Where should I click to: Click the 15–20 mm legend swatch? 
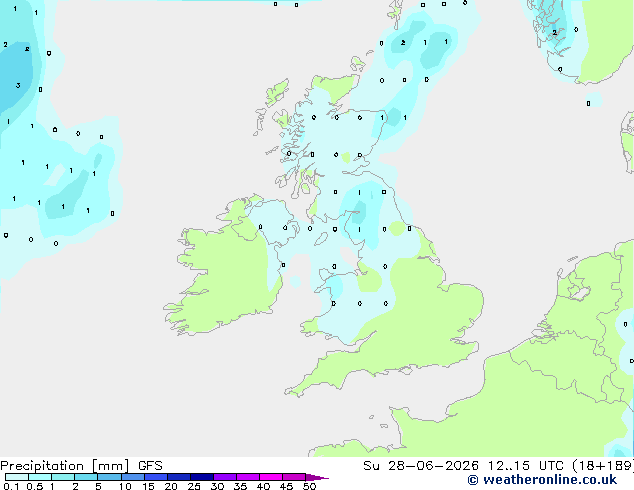(x=156, y=477)
